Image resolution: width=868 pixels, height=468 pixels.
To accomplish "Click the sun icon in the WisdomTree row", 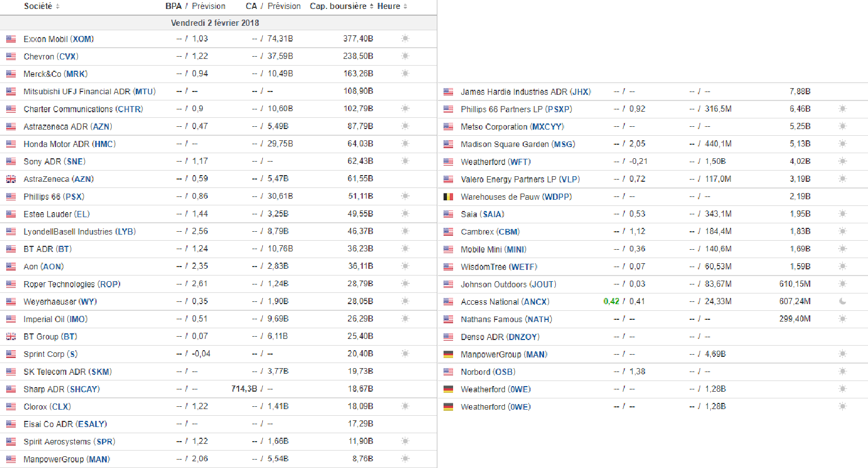I will click(842, 267).
